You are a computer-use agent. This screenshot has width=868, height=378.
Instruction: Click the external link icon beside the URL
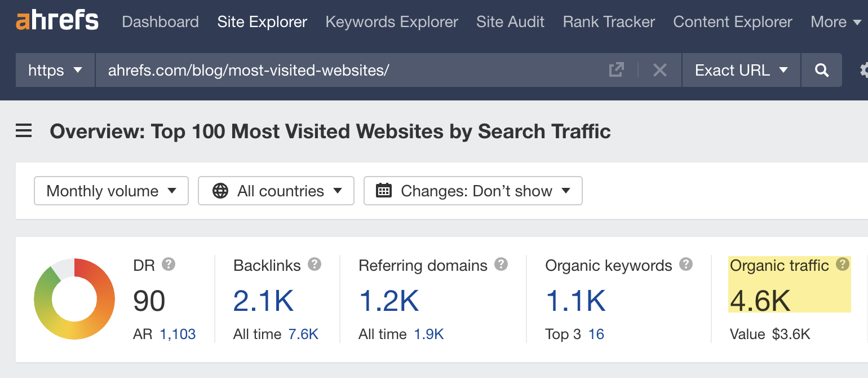tap(617, 69)
